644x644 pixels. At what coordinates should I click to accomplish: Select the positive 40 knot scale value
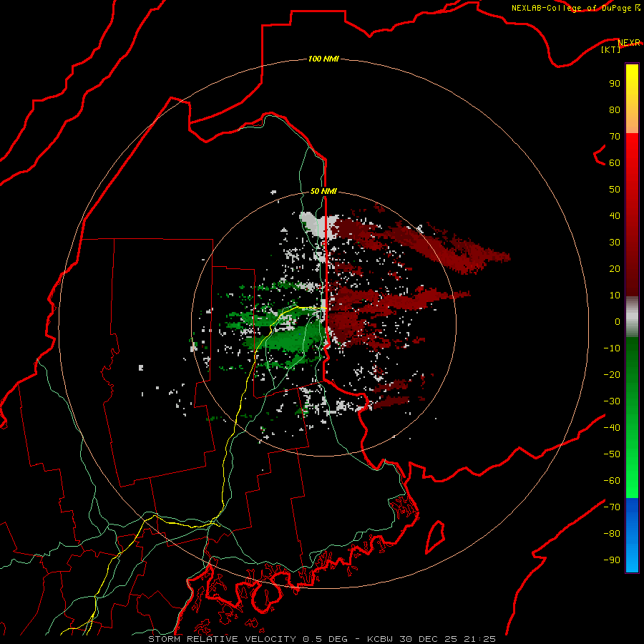pos(615,216)
